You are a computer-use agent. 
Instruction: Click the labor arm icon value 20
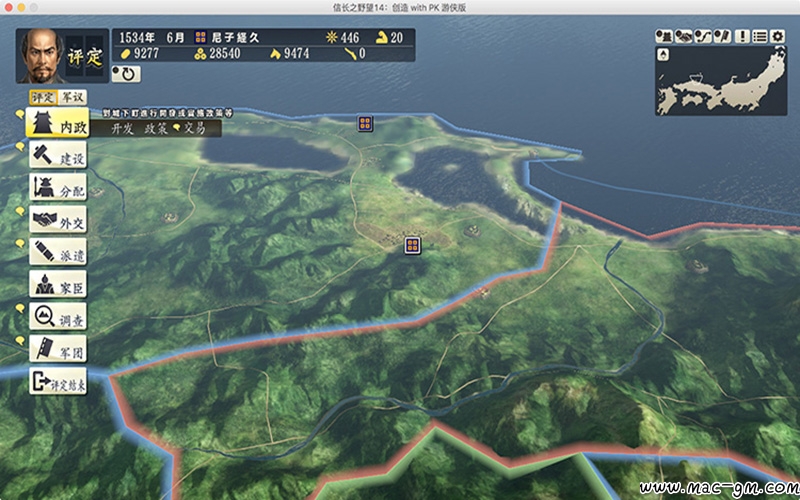coord(397,37)
